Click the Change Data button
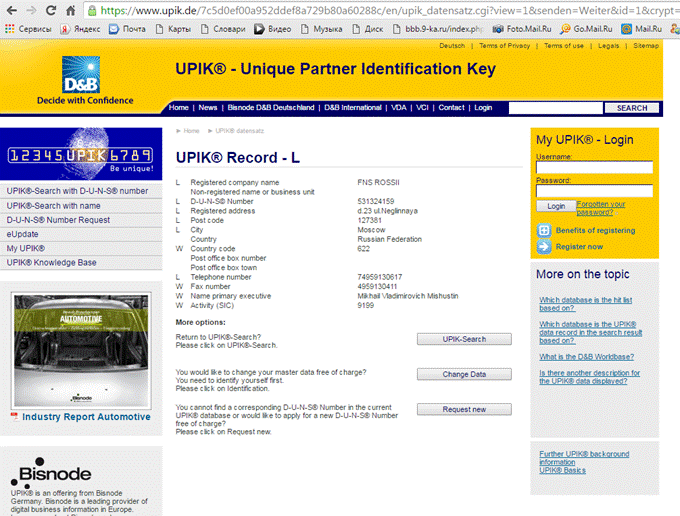Image resolution: width=680 pixels, height=516 pixels. (x=464, y=374)
